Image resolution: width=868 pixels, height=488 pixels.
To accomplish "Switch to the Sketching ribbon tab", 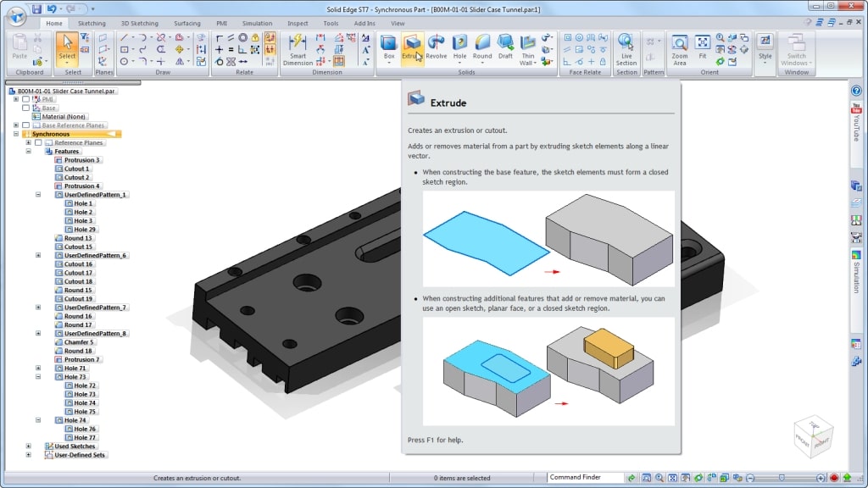I will click(x=92, y=23).
